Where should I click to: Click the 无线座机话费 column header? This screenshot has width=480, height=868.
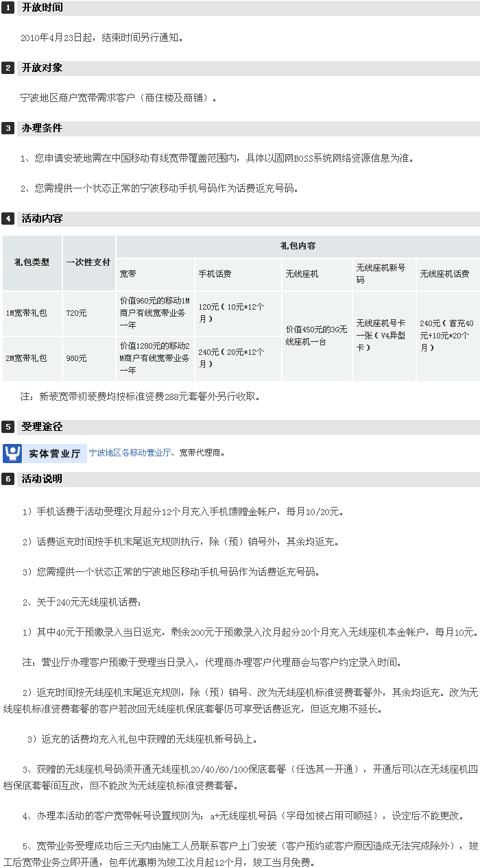pos(444,274)
